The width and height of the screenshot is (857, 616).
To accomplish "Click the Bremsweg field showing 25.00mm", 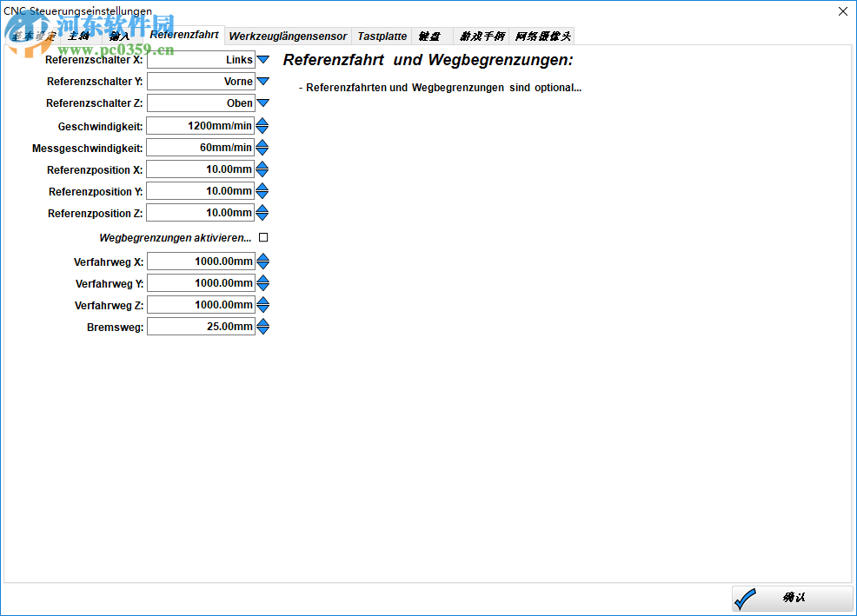I will pyautogui.click(x=201, y=327).
